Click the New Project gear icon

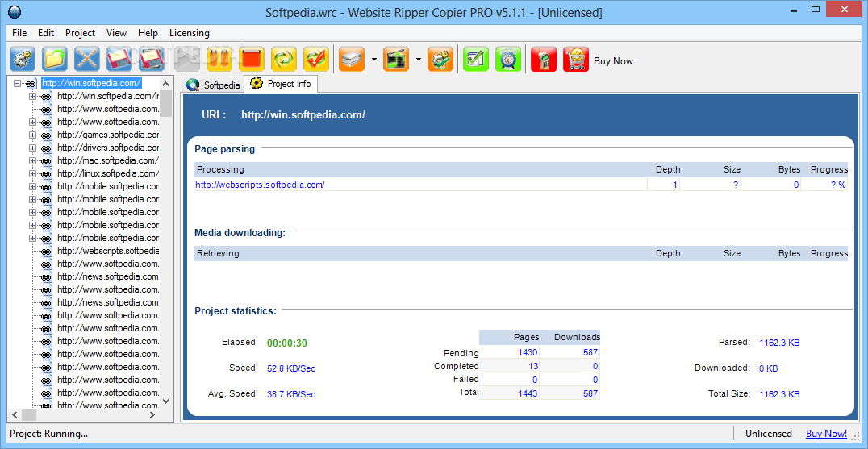(x=23, y=59)
